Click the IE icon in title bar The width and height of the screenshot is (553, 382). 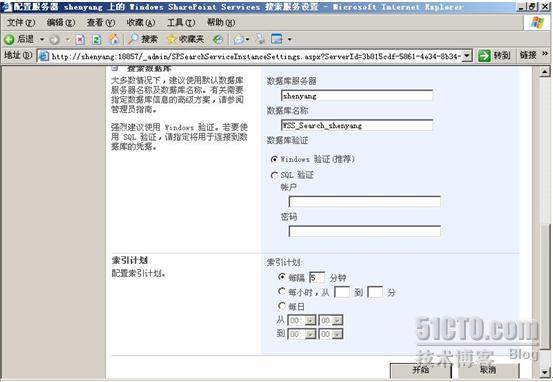tap(7, 6)
